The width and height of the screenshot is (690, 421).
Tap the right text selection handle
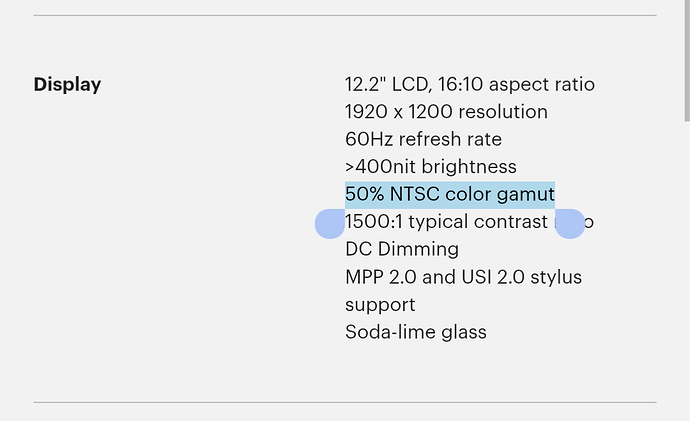(570, 223)
